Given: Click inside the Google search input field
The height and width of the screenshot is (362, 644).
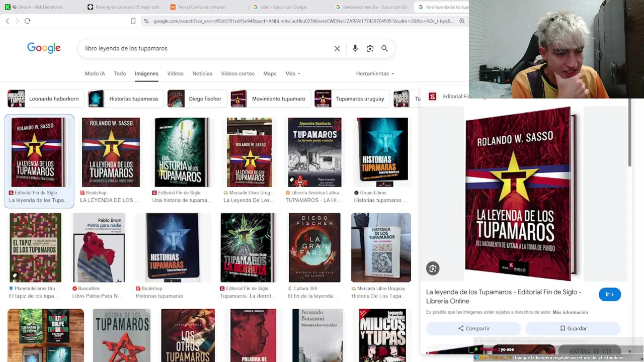Looking at the screenshot, I should point(206,48).
